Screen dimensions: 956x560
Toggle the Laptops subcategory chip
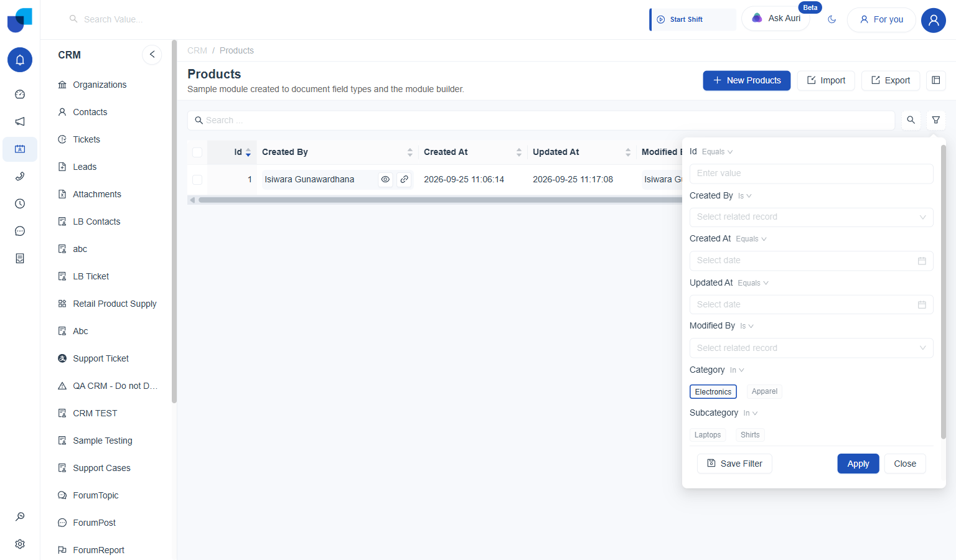708,435
